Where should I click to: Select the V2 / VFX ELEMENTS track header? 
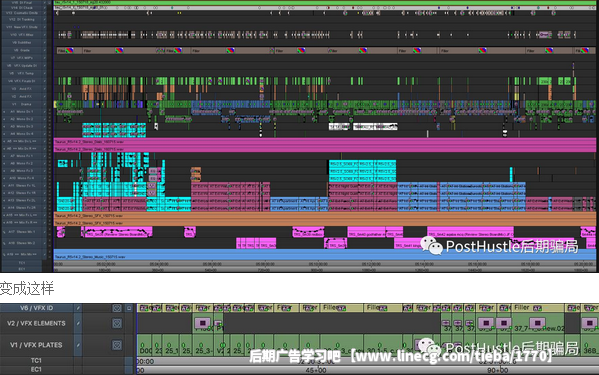point(36,323)
